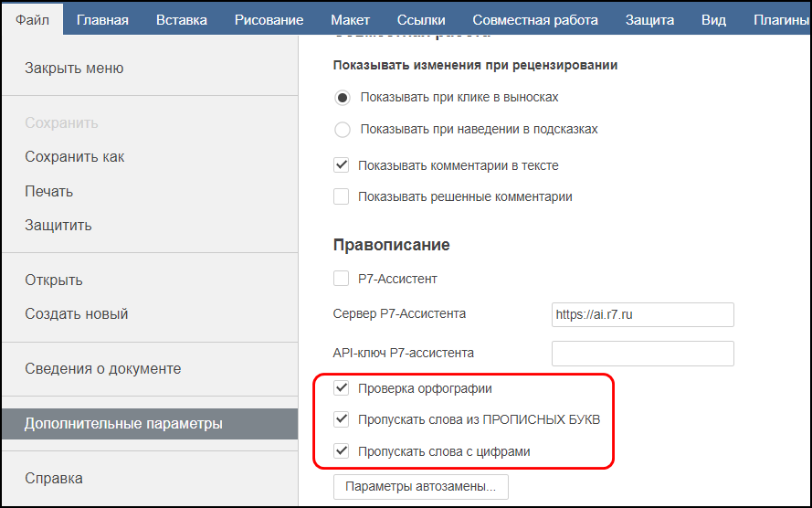Open the Совместная работа tab
812x508 pixels.
pyautogui.click(x=535, y=20)
